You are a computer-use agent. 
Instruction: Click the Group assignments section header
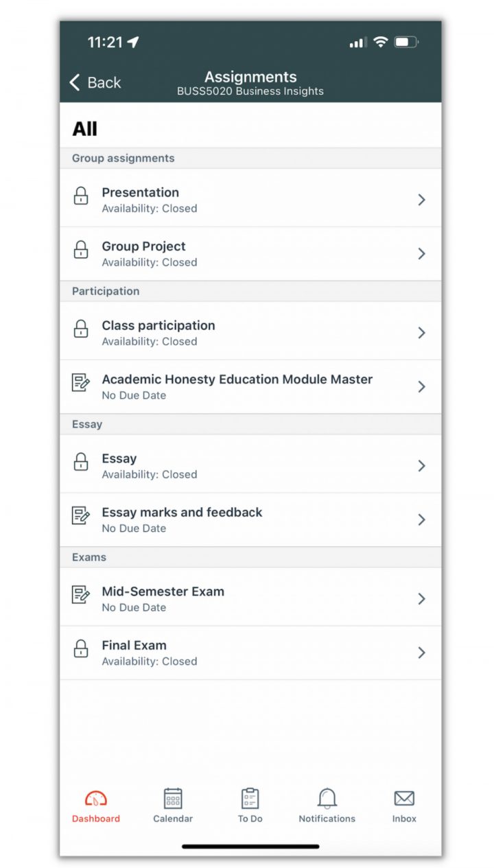(x=123, y=159)
